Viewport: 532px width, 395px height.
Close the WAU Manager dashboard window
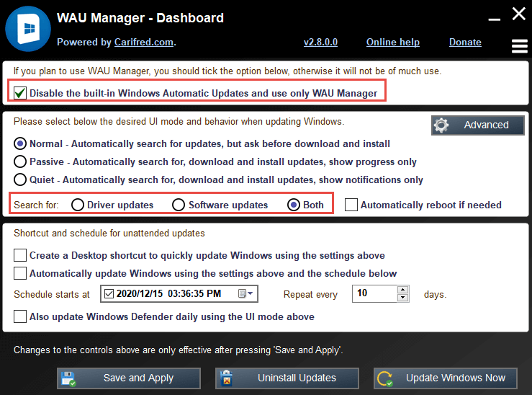point(518,14)
